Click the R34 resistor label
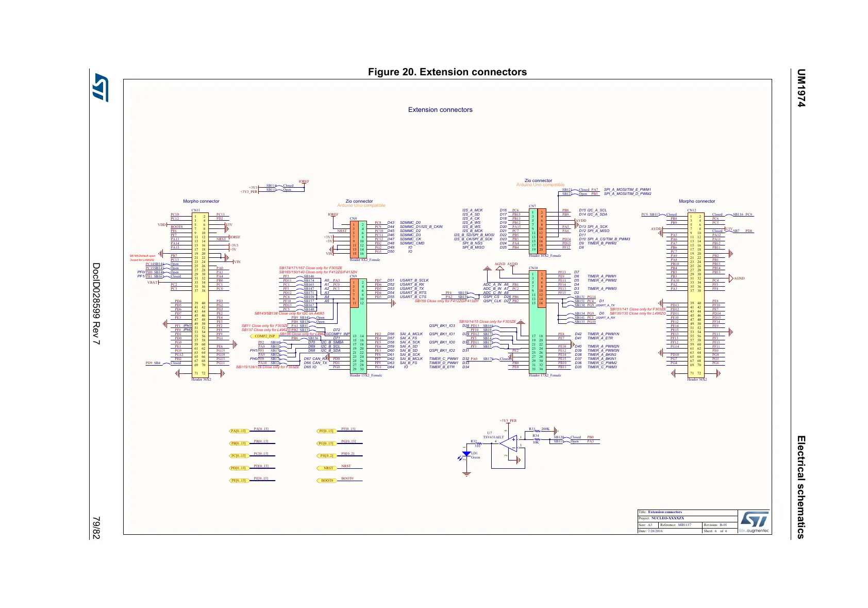This screenshot has width=868, height=608. point(536,436)
